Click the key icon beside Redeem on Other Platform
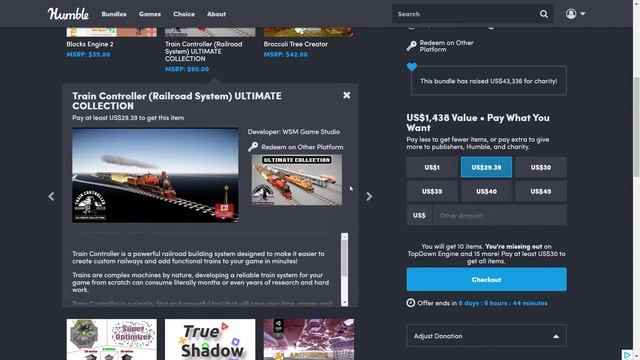The width and height of the screenshot is (640, 360). (x=253, y=147)
